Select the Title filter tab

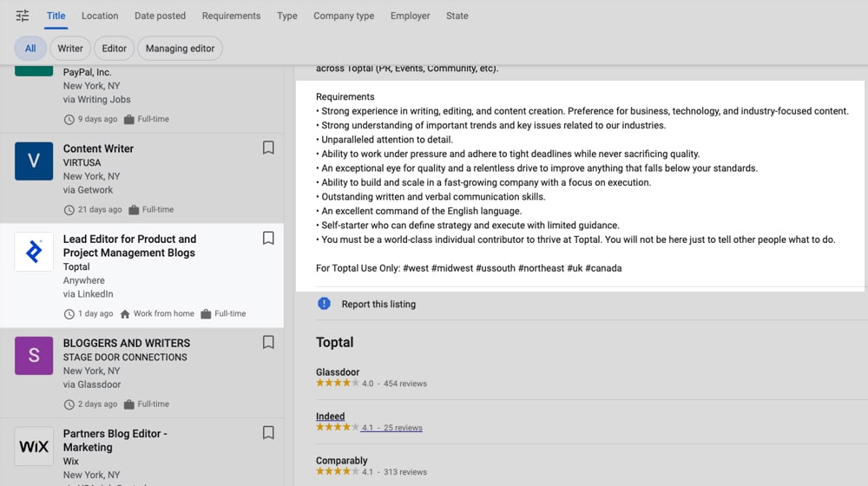[x=56, y=16]
